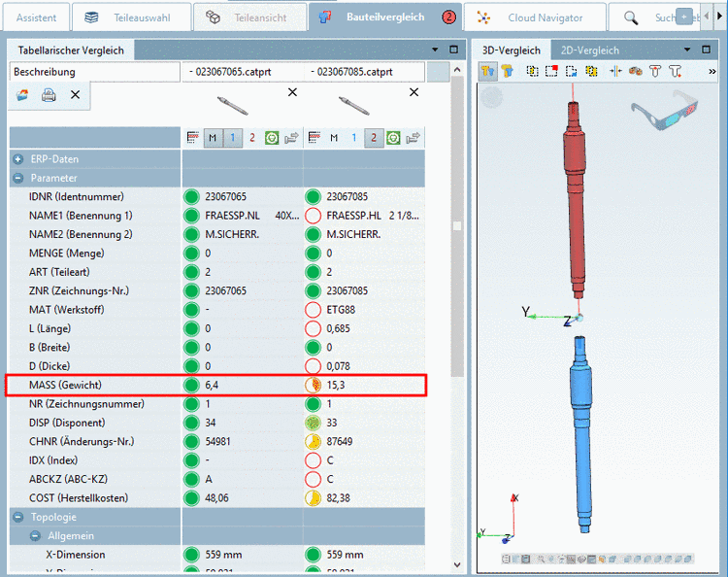
Task: Click the export arrow icon for part 023067085
Action: [x=413, y=138]
